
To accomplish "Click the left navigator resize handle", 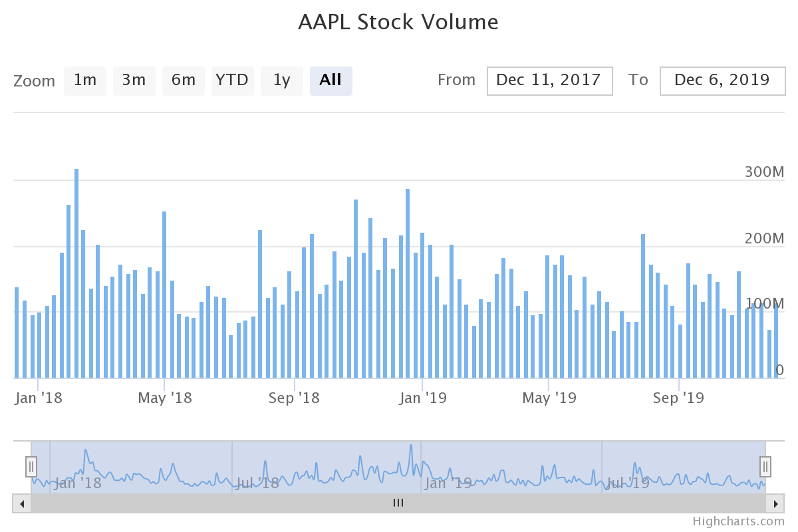I will pyautogui.click(x=31, y=467).
